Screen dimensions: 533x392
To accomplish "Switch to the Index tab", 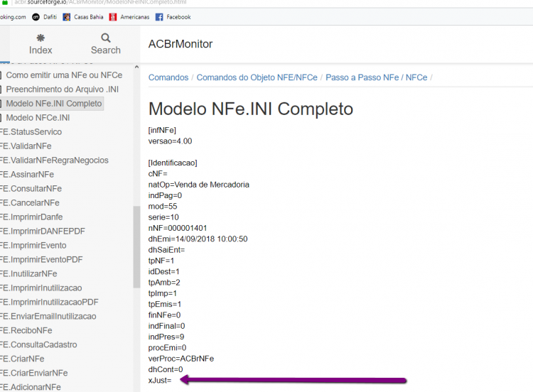I will (41, 45).
